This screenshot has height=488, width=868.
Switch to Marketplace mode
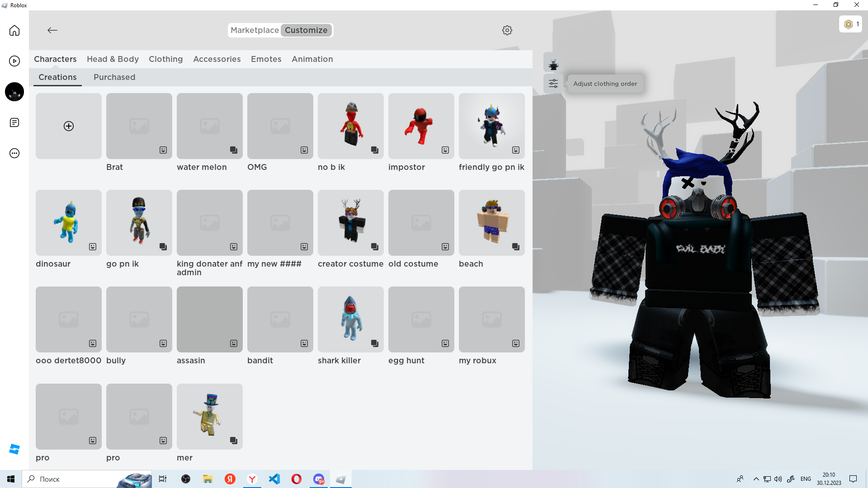255,30
